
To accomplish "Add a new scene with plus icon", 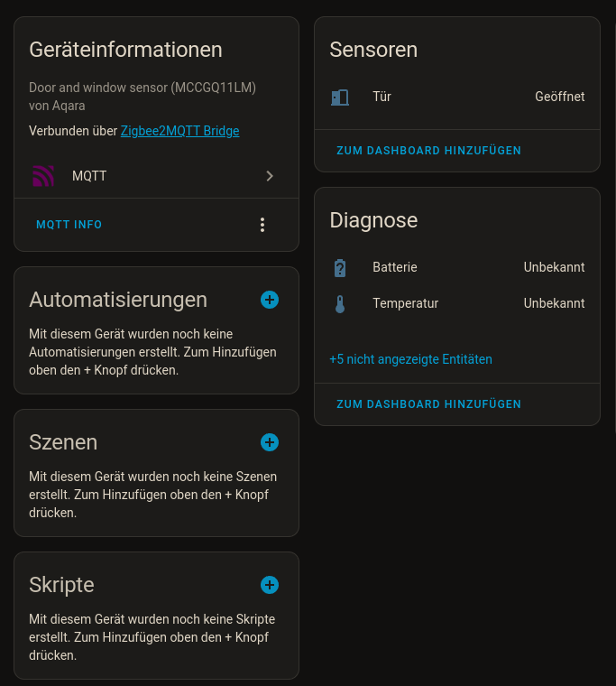I will (x=270, y=442).
